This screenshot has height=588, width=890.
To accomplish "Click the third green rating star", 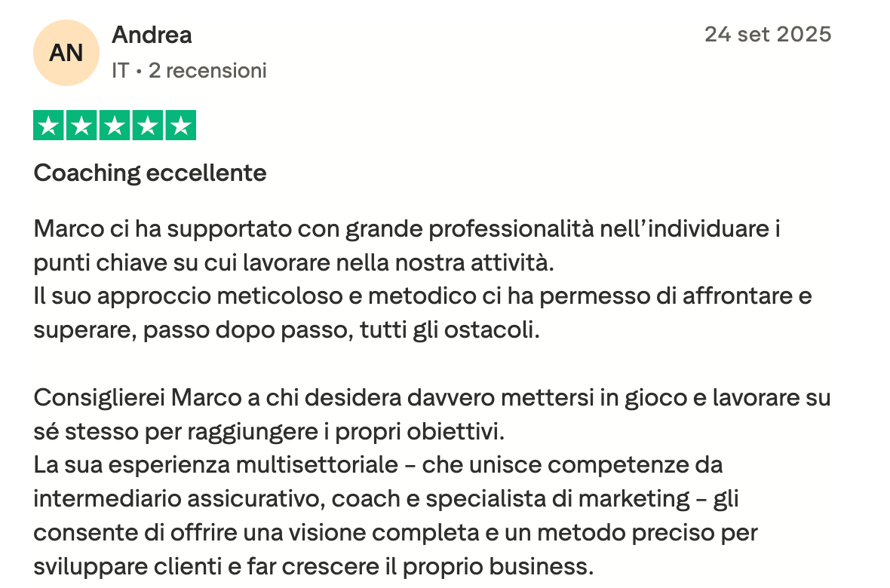I will [115, 125].
